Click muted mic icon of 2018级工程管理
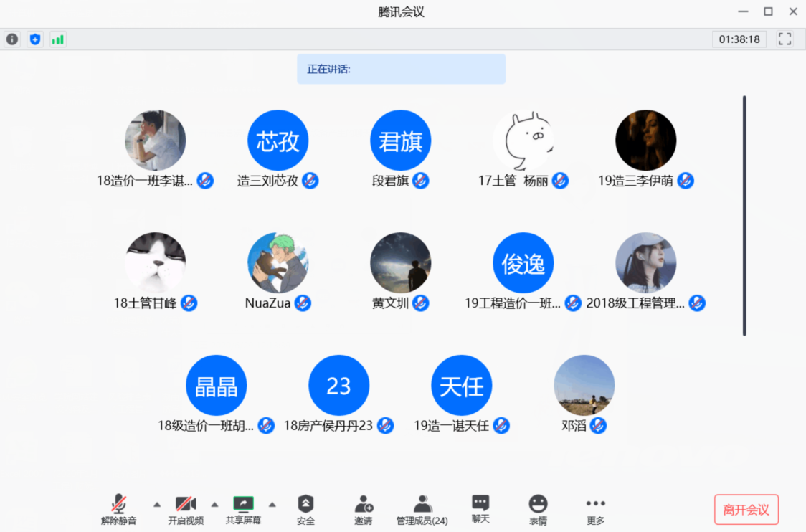Screen dimensions: 806x532 [x=696, y=303]
